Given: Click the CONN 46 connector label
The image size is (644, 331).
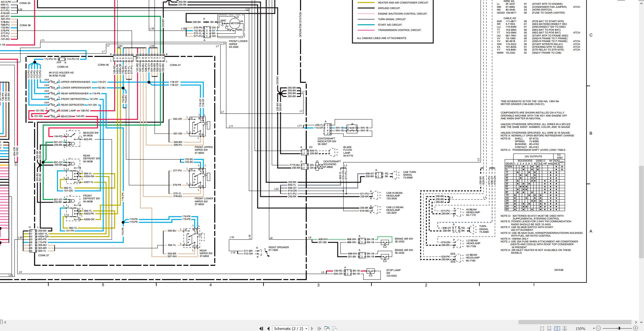Looking at the screenshot, I should click(103, 65).
